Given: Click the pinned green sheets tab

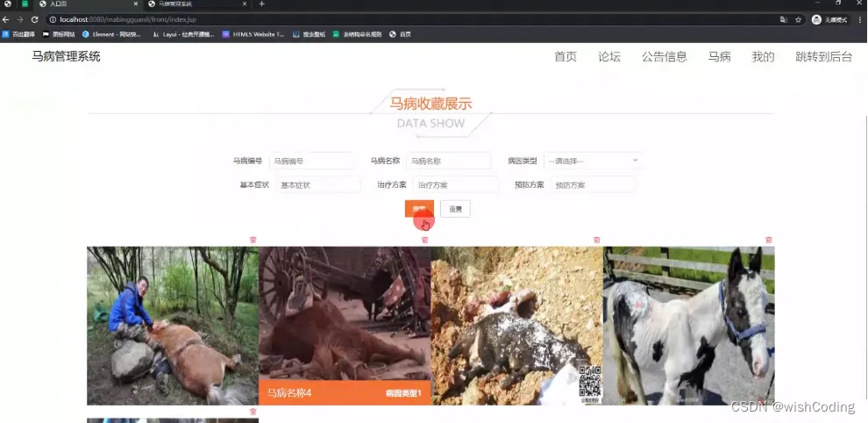Looking at the screenshot, I should pos(25,4).
